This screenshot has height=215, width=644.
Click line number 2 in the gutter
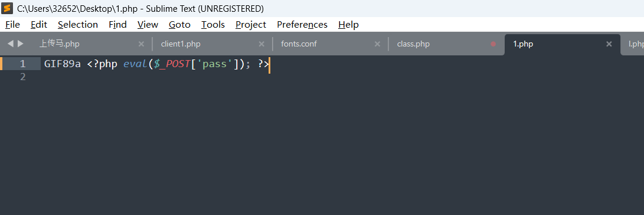22,77
